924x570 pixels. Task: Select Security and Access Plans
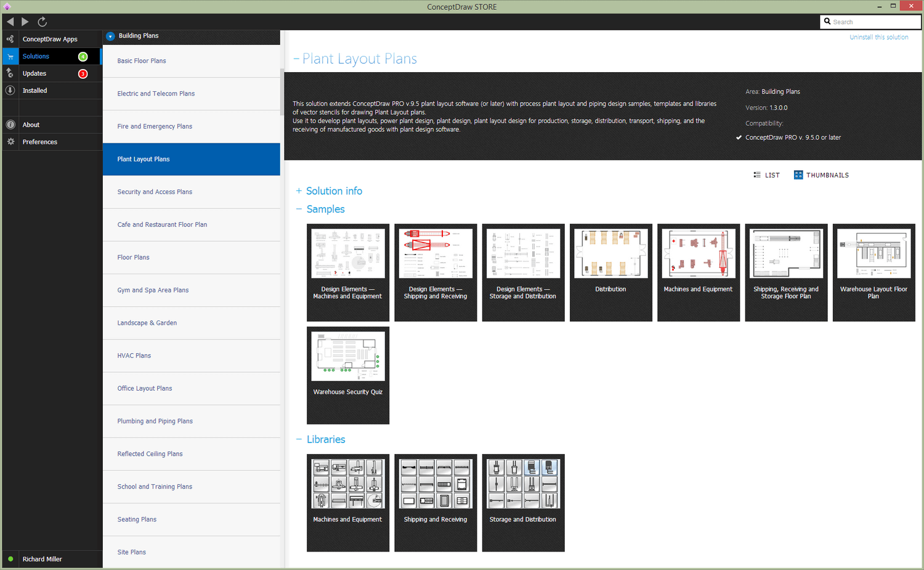[x=192, y=192]
